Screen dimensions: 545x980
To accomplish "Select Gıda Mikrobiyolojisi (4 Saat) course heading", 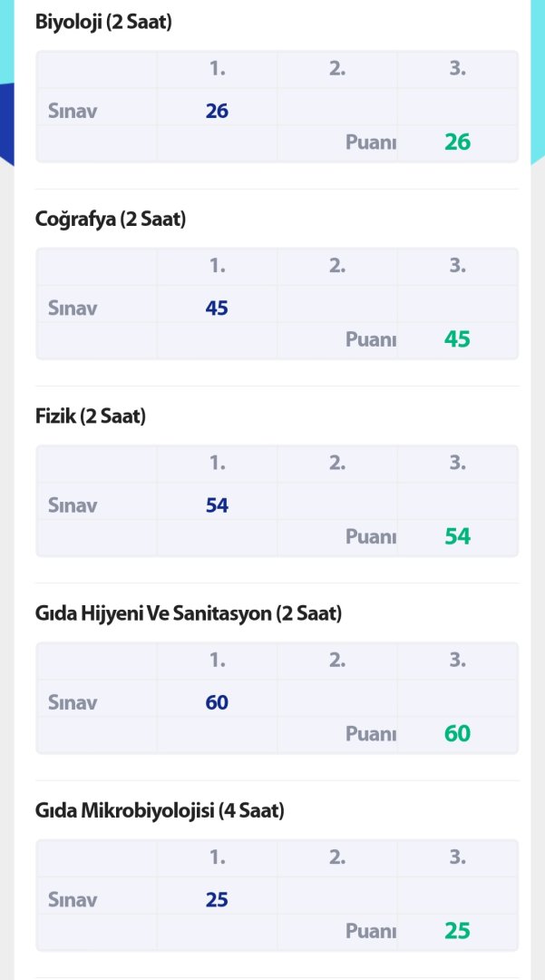I will [x=160, y=810].
